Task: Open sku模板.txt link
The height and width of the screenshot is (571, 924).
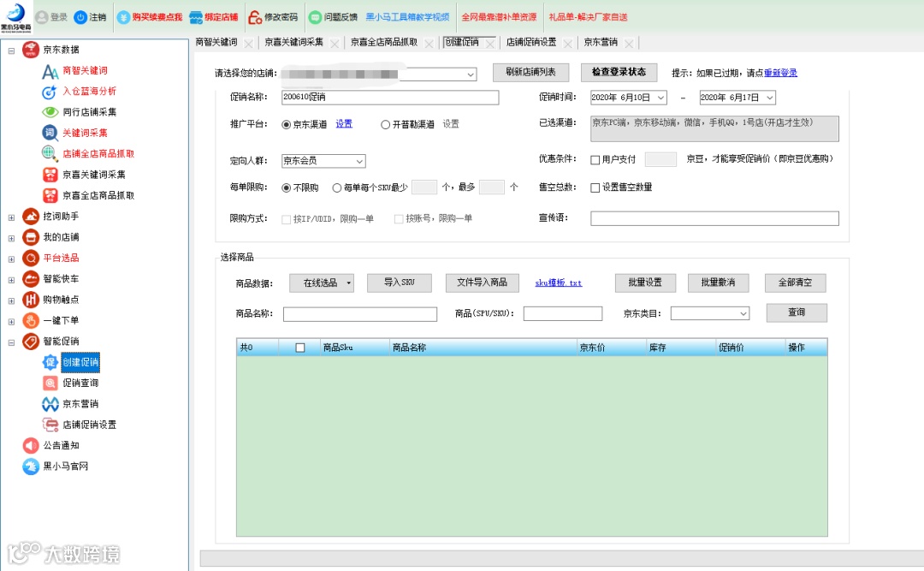Action: tap(558, 283)
